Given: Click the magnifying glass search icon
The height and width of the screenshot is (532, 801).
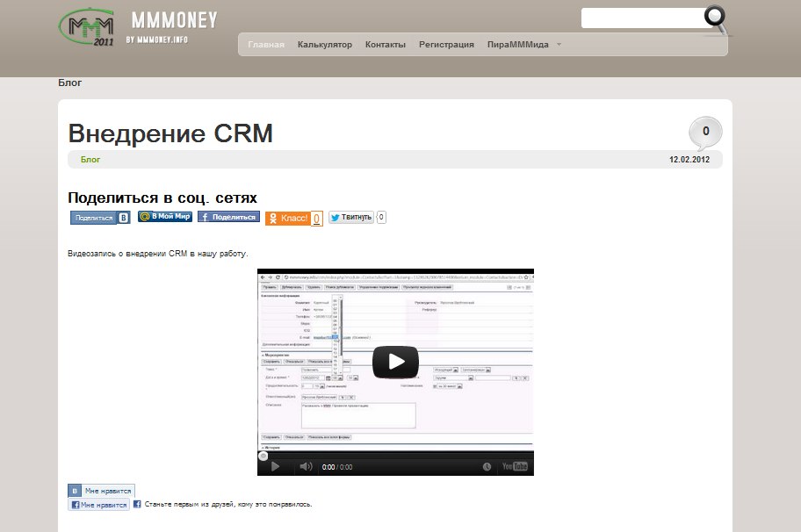Looking at the screenshot, I should pos(715,18).
